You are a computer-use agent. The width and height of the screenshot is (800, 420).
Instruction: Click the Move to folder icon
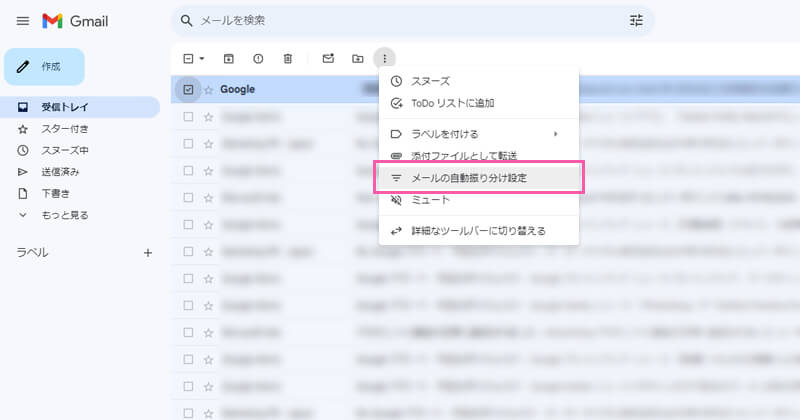[x=357, y=59]
